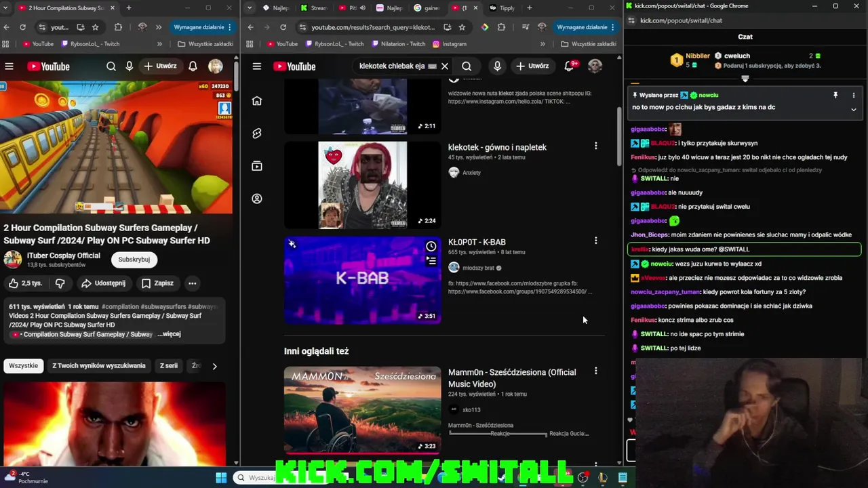
Task: Open the Shorts icon in the middle YouTube sidebar
Action: (257, 134)
